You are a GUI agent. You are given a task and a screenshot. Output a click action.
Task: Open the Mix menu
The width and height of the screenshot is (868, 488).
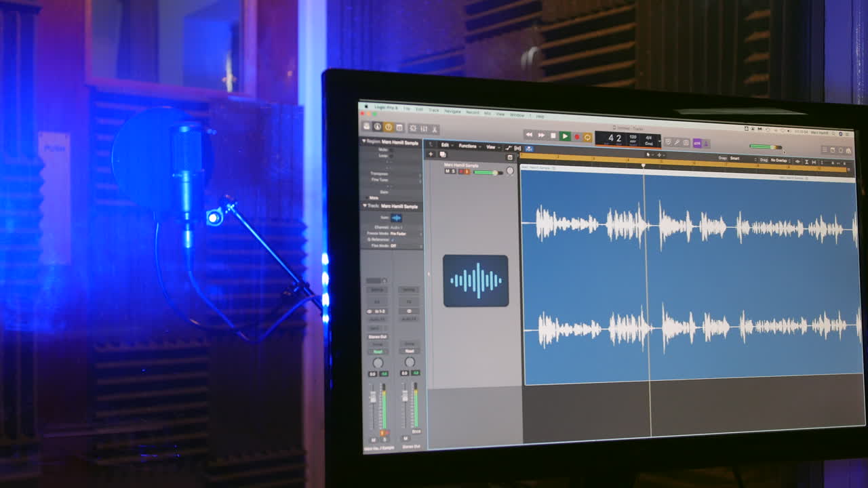coord(487,114)
